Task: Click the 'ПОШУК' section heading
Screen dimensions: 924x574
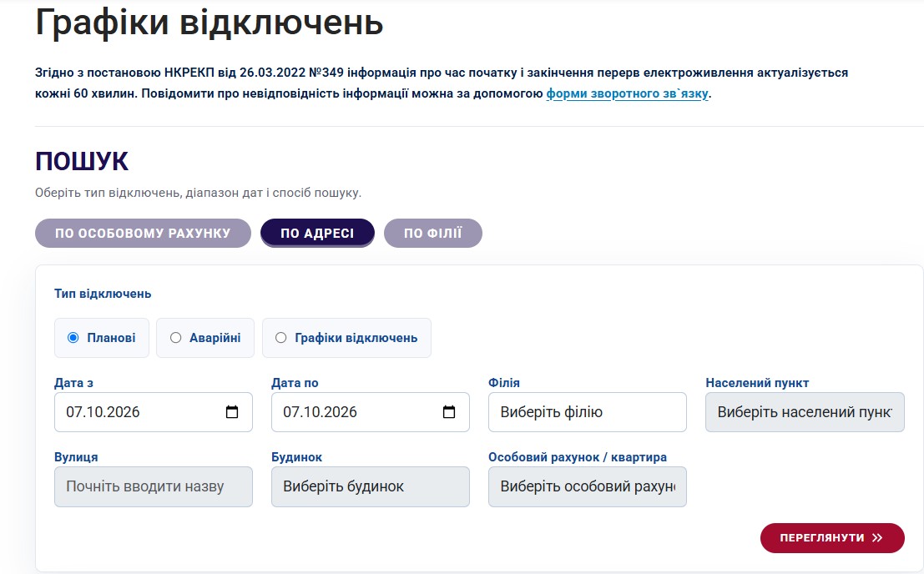Action: point(82,161)
